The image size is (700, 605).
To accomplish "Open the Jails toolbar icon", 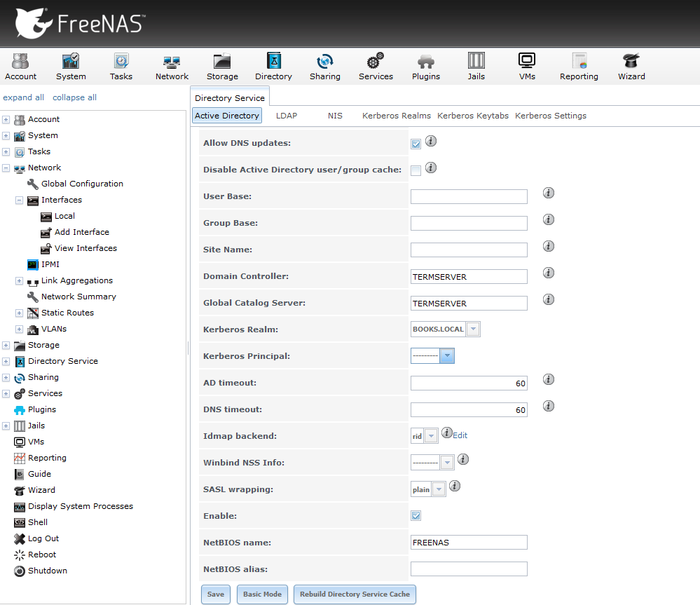I will point(476,67).
